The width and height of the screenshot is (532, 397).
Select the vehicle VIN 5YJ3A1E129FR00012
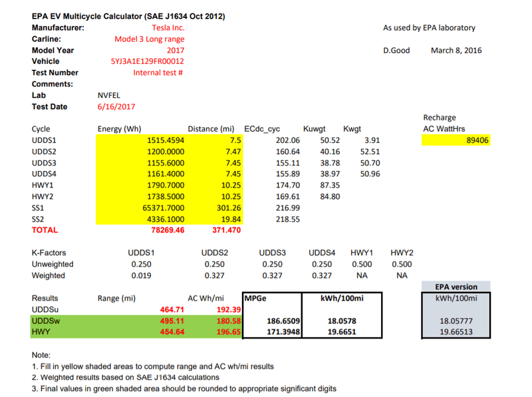click(147, 61)
